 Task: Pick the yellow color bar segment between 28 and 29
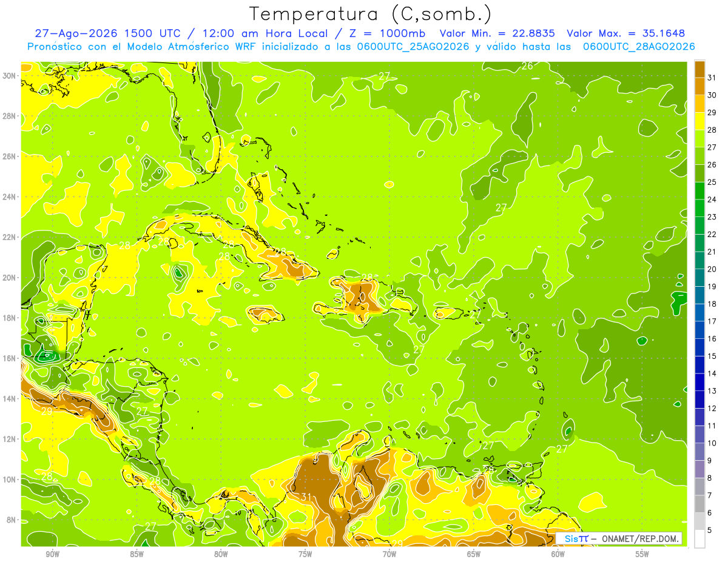pyautogui.click(x=699, y=121)
